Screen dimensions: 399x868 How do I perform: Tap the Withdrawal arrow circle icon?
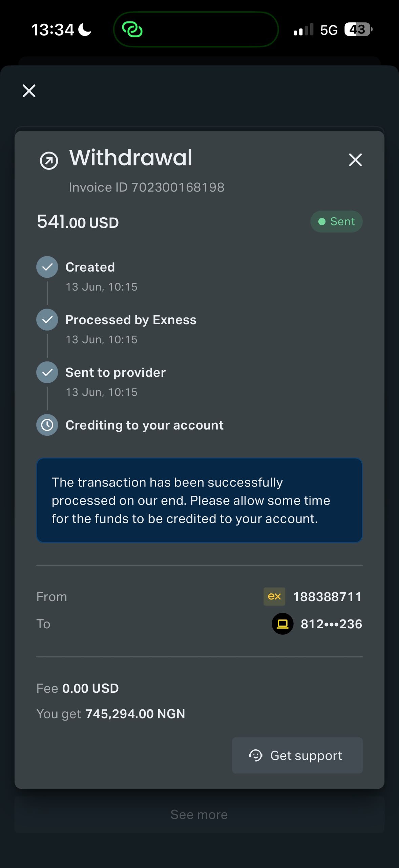click(49, 160)
